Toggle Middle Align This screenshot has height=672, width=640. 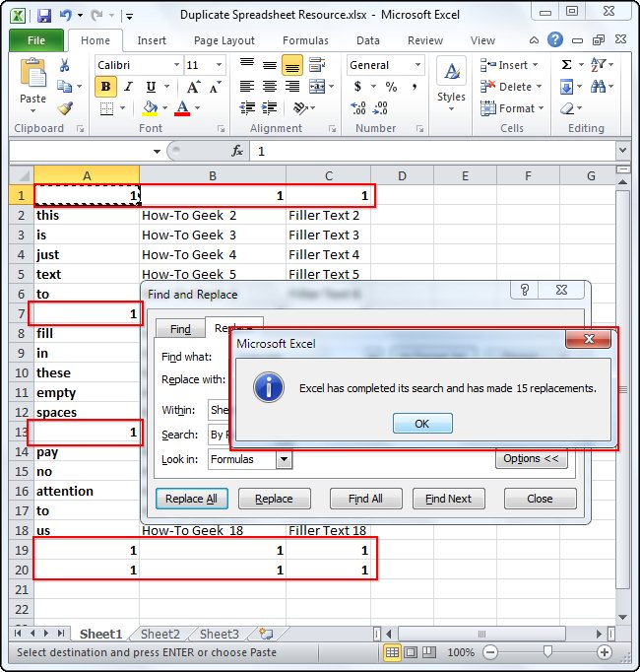[x=270, y=65]
